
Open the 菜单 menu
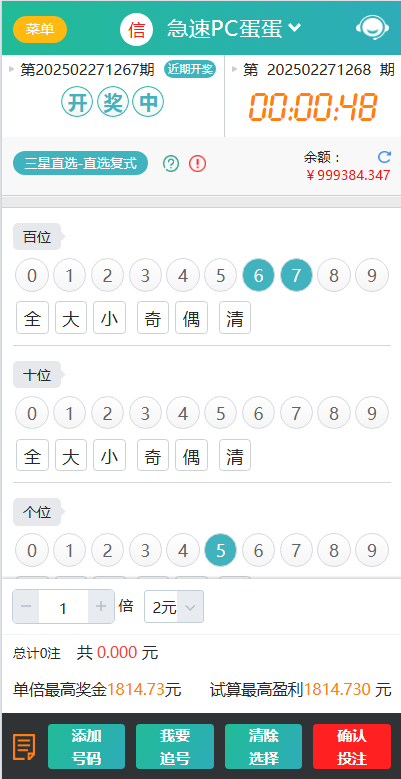(x=40, y=29)
